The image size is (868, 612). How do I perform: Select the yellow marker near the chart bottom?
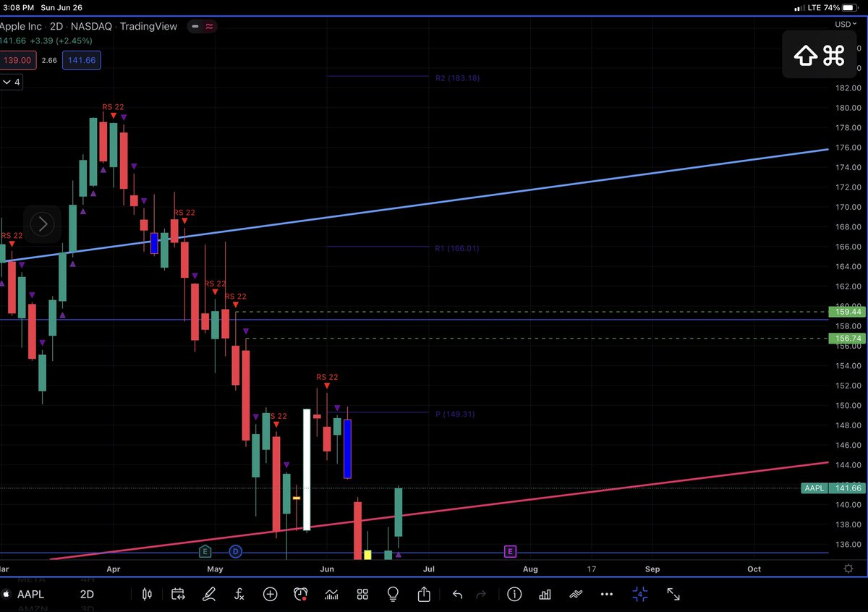coord(367,555)
